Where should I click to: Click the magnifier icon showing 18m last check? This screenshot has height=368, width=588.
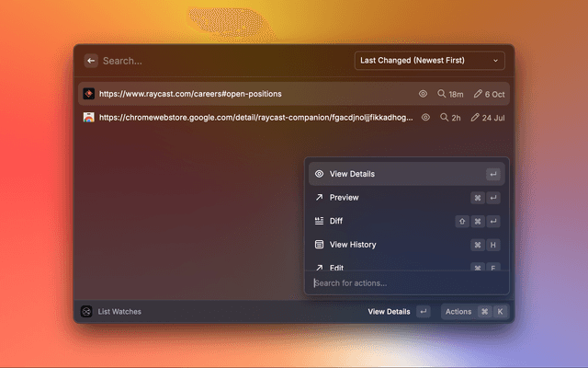442,94
